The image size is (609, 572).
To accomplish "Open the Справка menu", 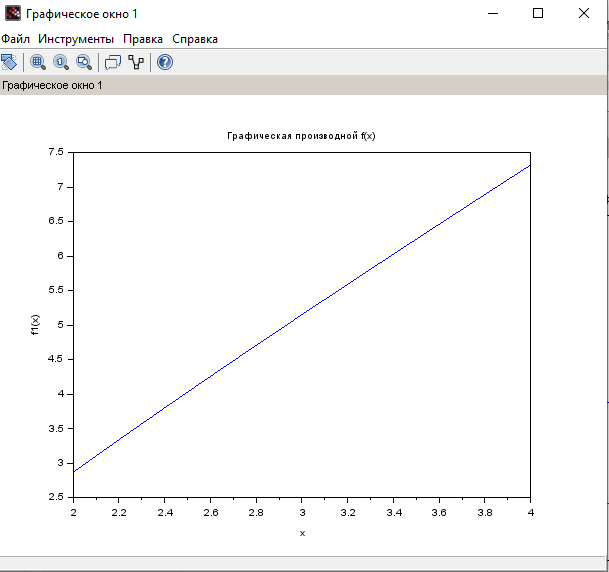I will 195,39.
